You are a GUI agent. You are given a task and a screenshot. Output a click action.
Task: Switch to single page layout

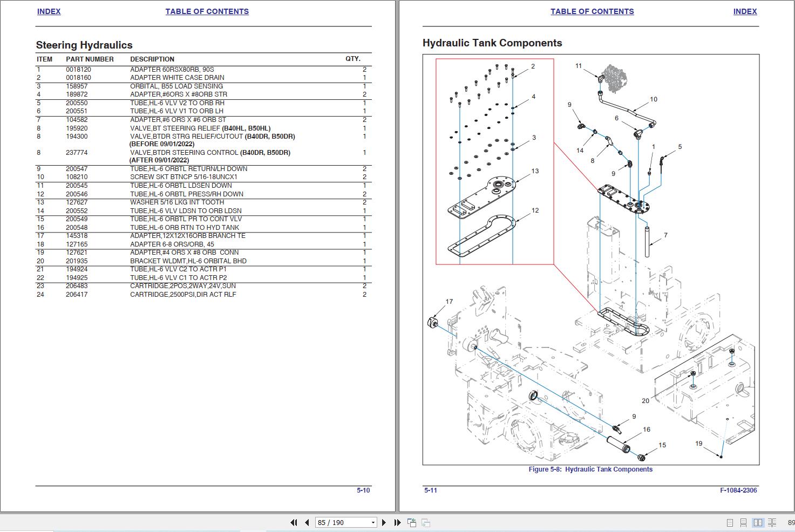point(730,523)
